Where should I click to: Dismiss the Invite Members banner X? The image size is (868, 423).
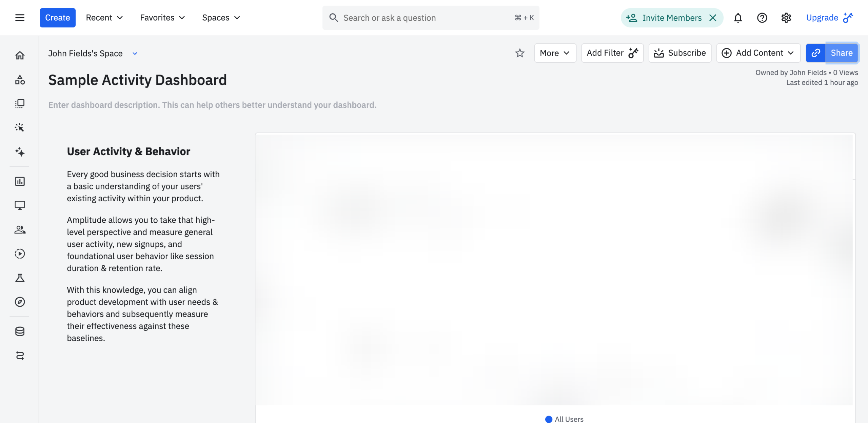pyautogui.click(x=713, y=18)
